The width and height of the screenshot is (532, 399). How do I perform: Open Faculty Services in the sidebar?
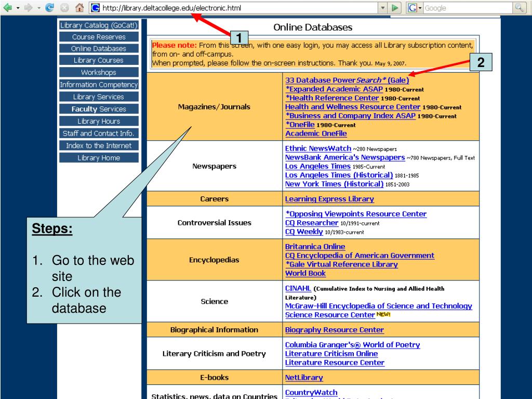[x=99, y=109]
